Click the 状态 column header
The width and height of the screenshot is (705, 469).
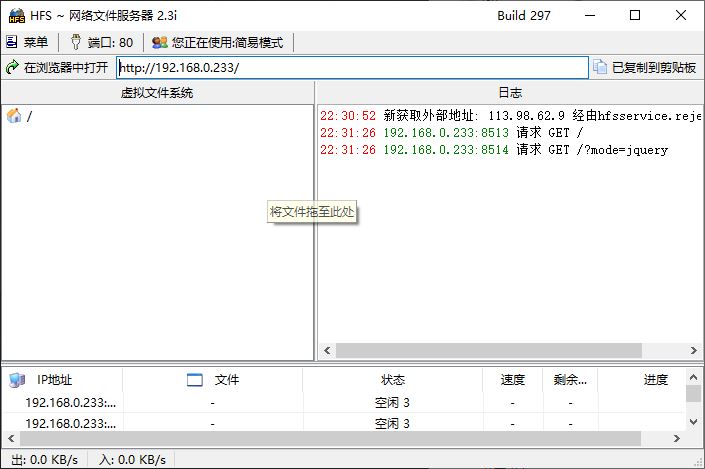coord(393,380)
